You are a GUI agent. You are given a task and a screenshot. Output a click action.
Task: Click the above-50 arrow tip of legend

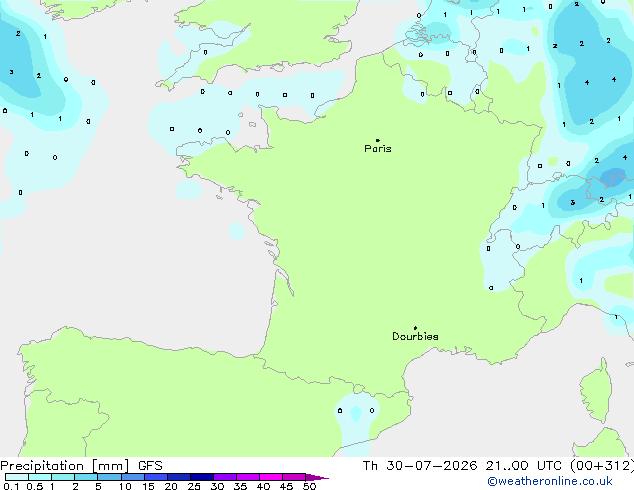317,477
